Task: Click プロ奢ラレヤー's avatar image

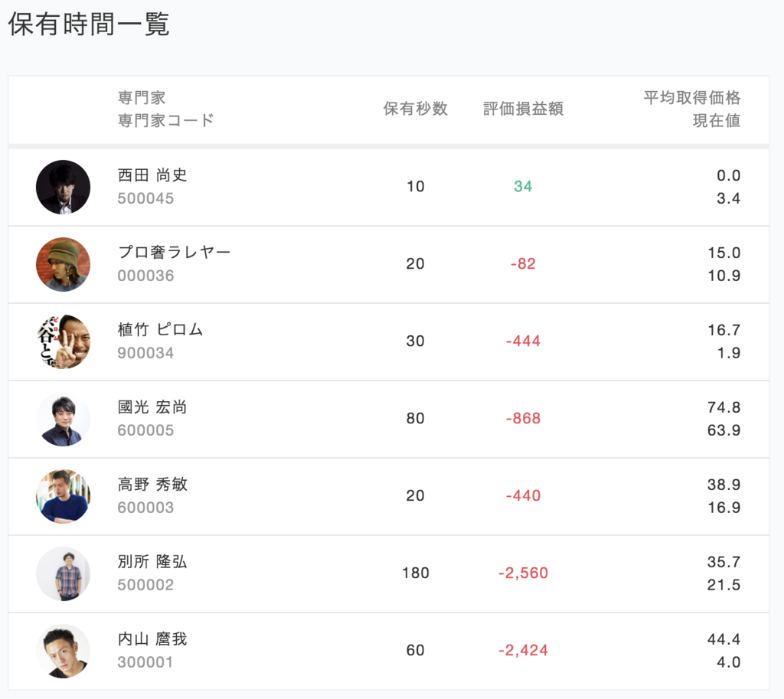Action: pos(64,264)
